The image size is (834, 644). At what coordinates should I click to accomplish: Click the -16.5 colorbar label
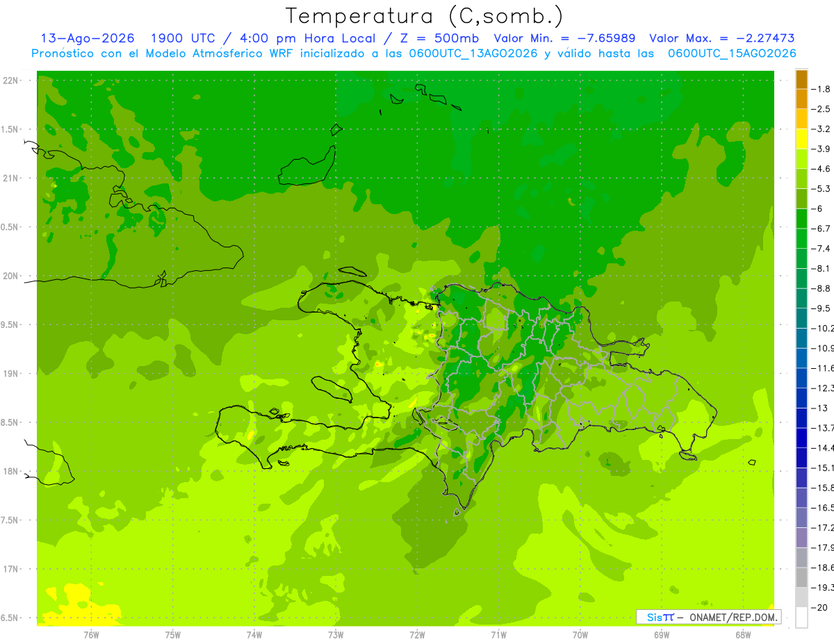point(823,508)
